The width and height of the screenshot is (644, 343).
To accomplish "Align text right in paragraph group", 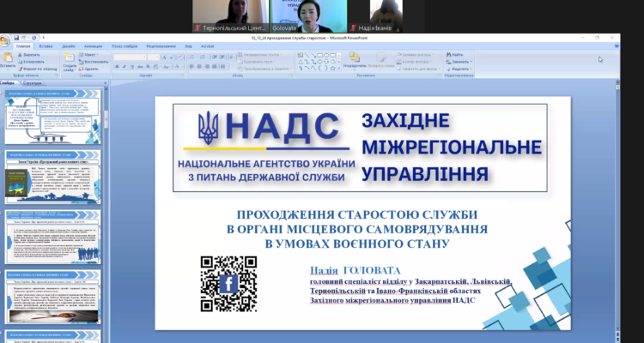I will click(207, 67).
